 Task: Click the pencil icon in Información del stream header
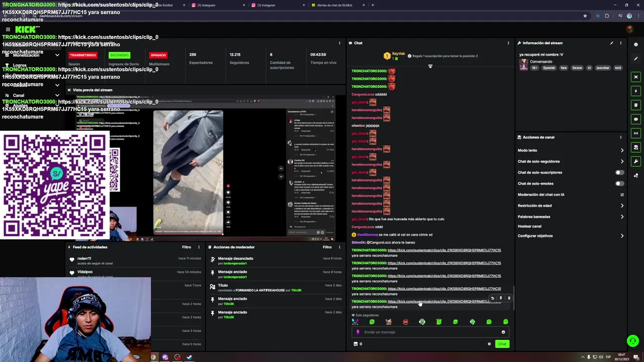point(612,43)
